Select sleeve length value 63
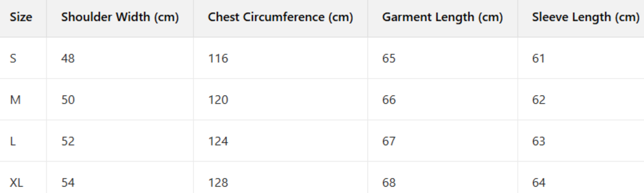644x193 pixels. (x=538, y=141)
